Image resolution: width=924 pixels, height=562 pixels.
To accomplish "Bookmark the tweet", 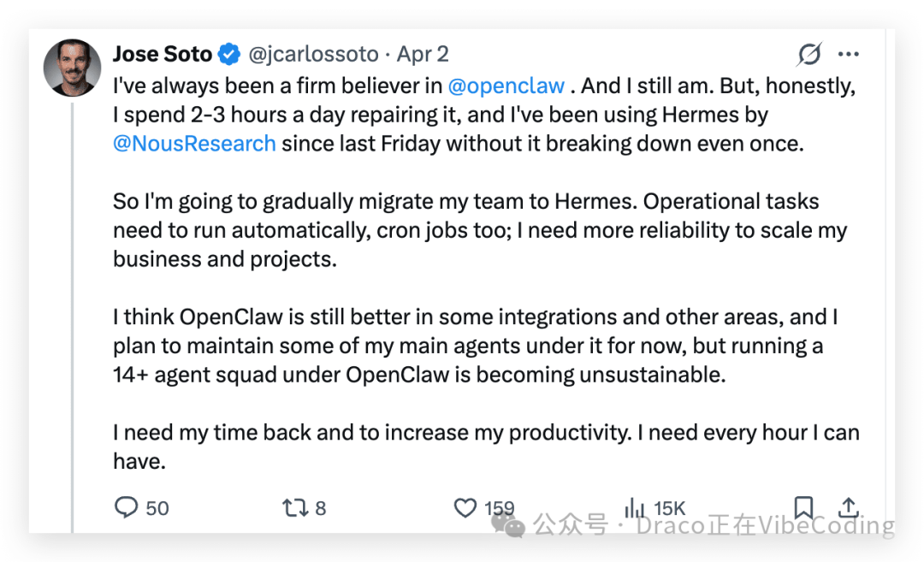I will coord(803,507).
